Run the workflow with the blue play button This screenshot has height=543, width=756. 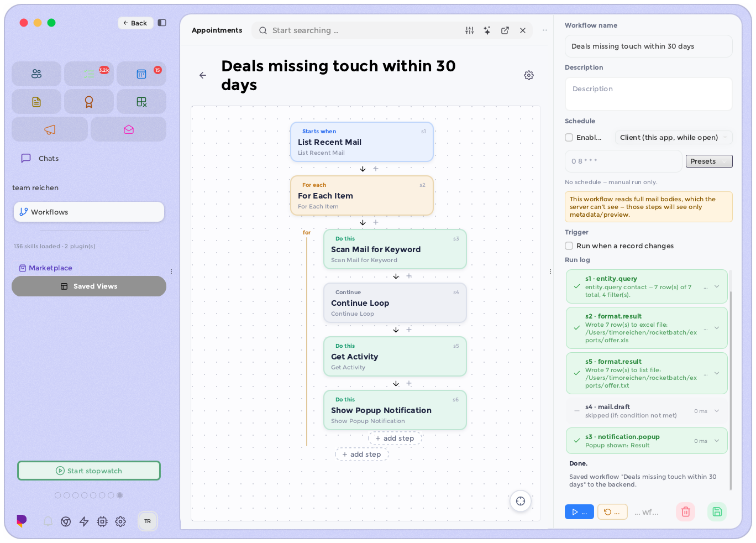pyautogui.click(x=579, y=512)
